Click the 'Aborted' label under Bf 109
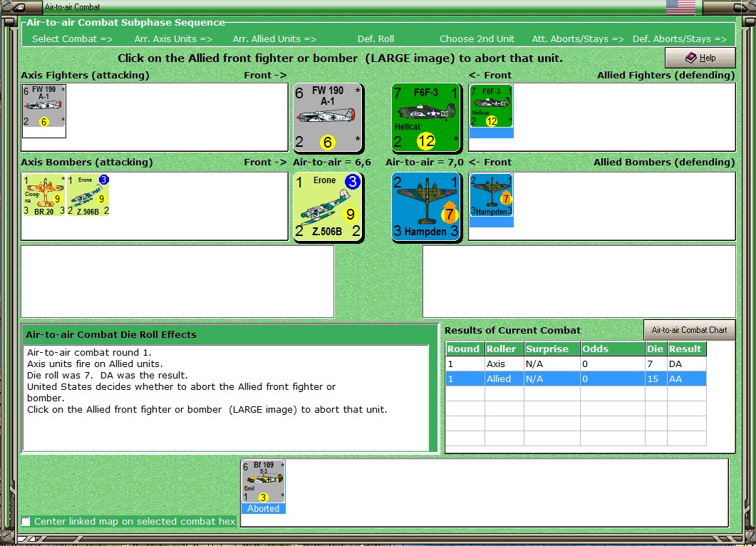Screen dimensions: 756x546 [263, 508]
